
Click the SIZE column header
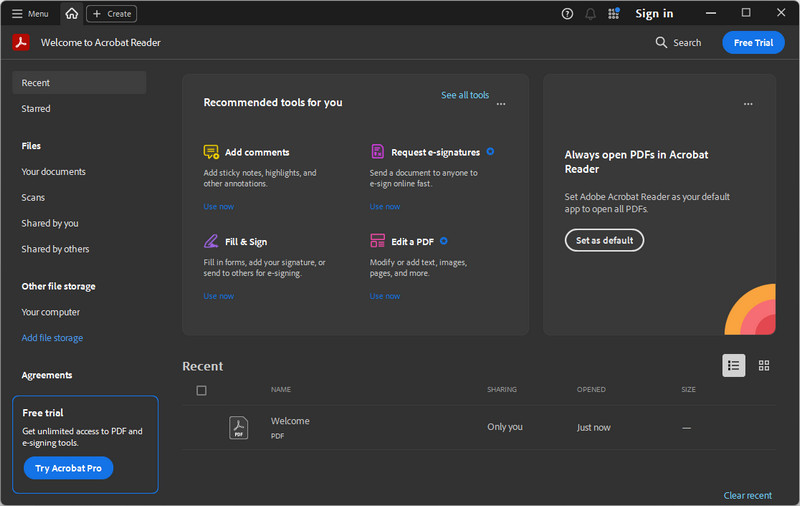[688, 390]
